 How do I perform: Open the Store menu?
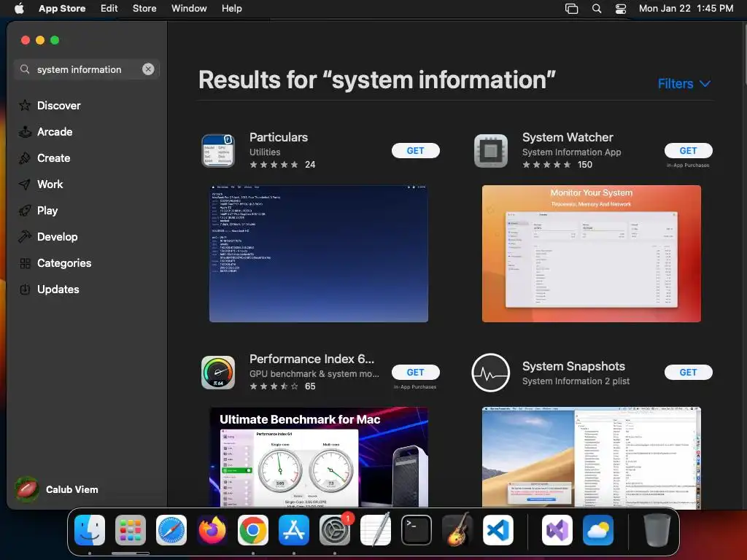[x=144, y=8]
